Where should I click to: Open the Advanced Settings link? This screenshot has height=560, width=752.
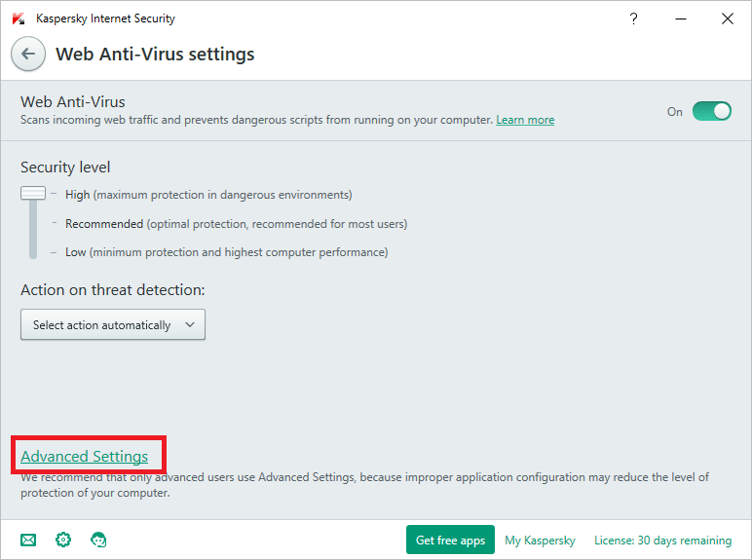[x=85, y=456]
